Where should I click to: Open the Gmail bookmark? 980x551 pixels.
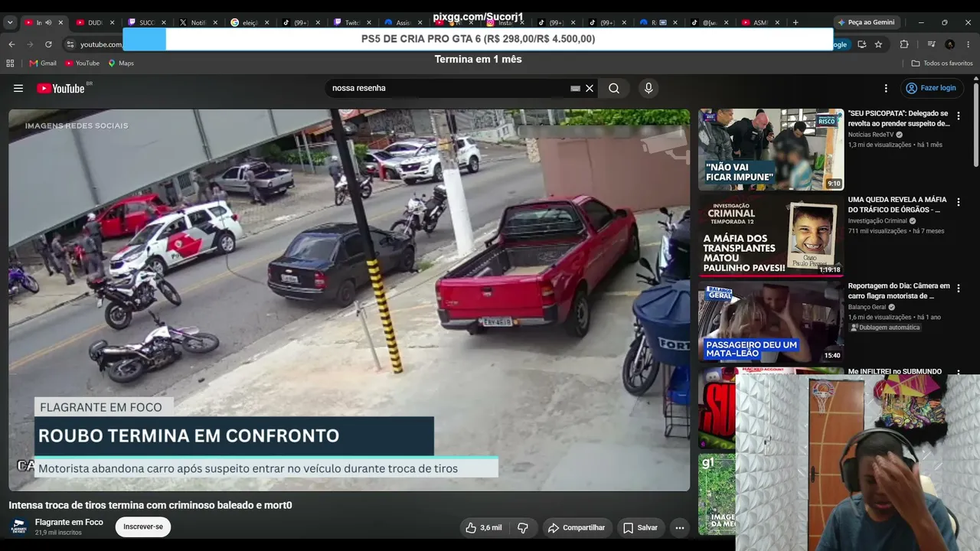tap(43, 64)
